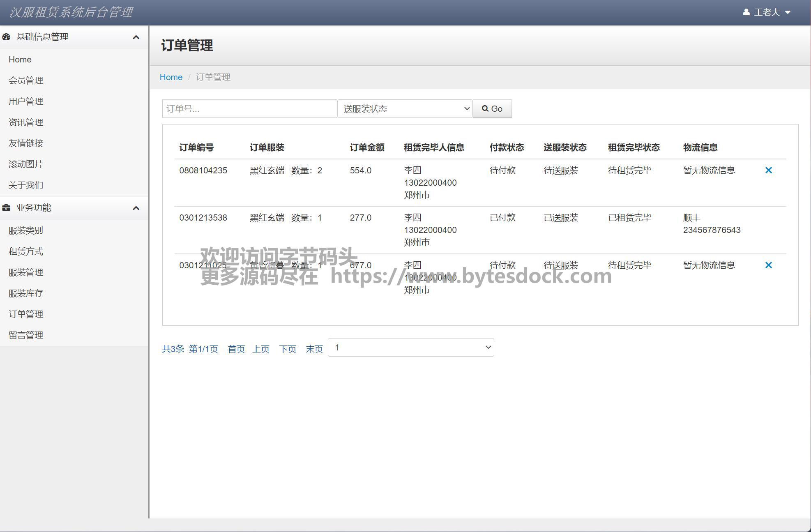Image resolution: width=811 pixels, height=532 pixels.
Task: Delete order 0808104235 with the X icon
Action: coord(768,170)
